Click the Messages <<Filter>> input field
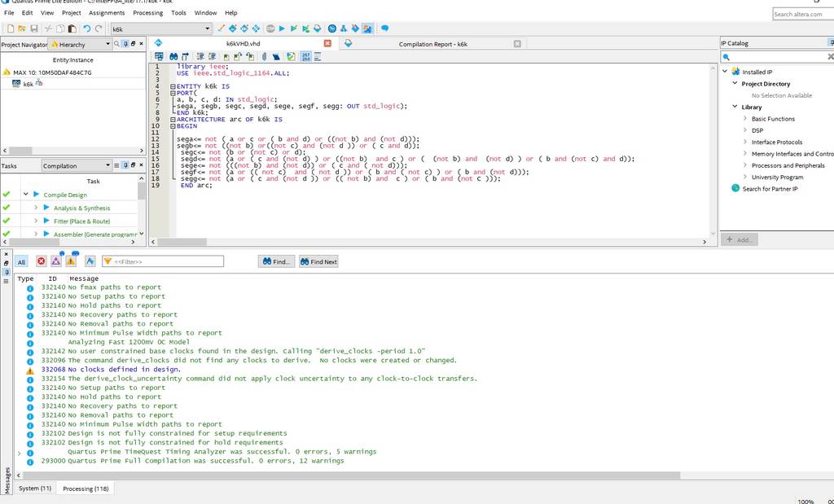Image resolution: width=834 pixels, height=504 pixels. 163,261
